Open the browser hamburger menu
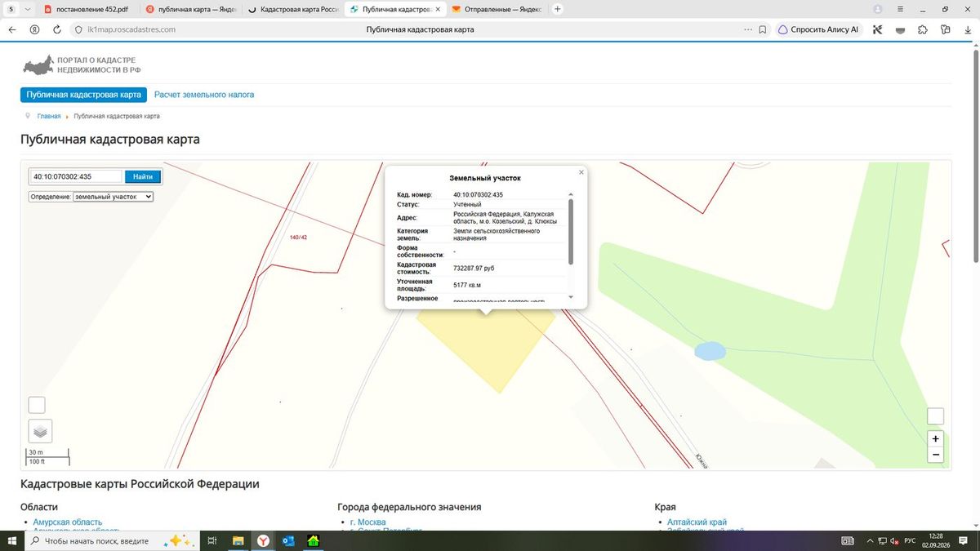The image size is (980, 551). tap(899, 9)
